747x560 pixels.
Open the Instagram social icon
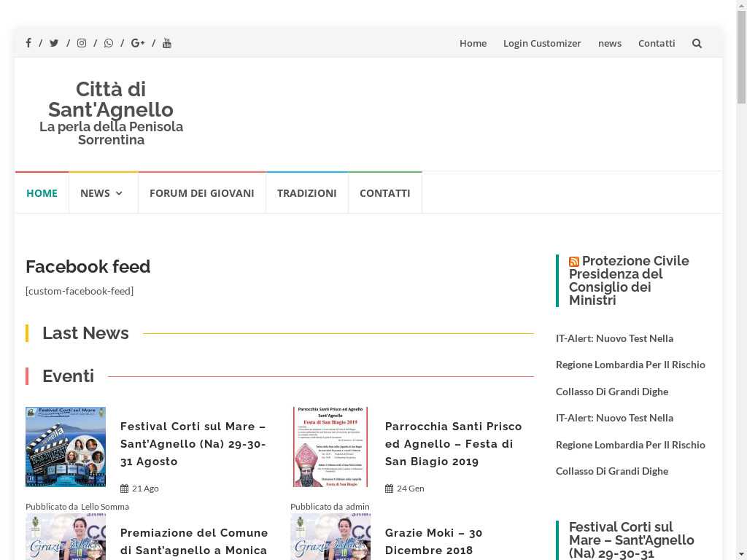(x=82, y=43)
